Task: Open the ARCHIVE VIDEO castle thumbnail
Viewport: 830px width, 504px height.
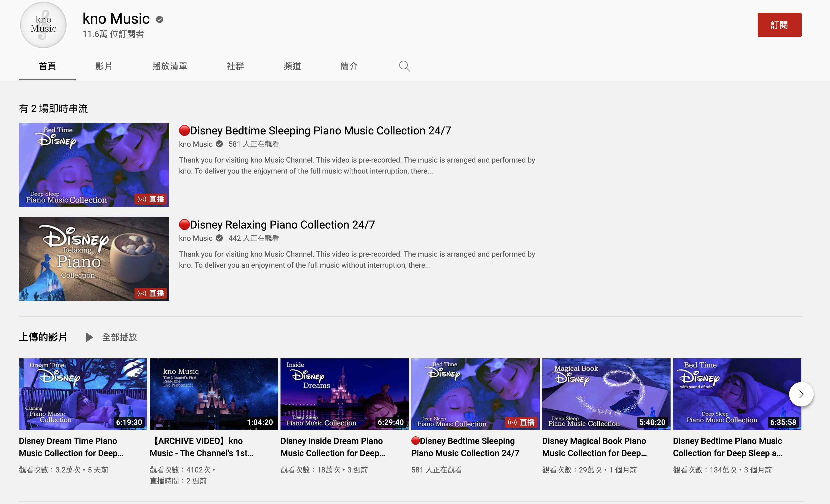Action: tap(213, 394)
